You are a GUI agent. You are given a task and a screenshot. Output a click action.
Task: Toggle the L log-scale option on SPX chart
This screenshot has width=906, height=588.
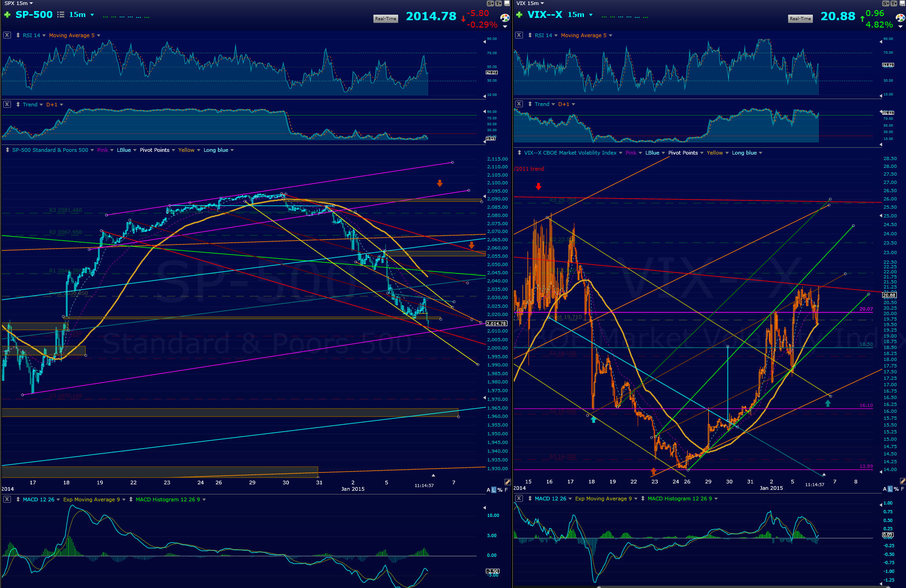click(494, 490)
